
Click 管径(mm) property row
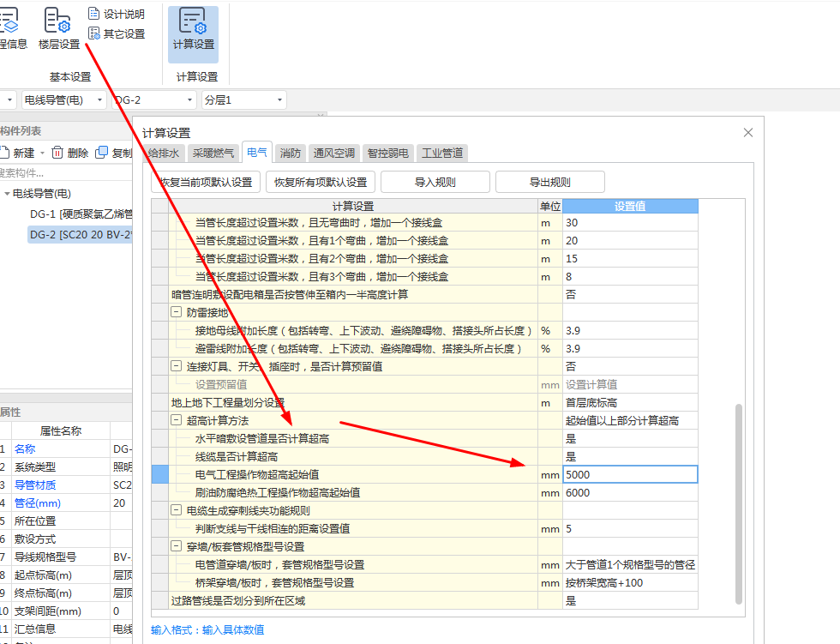[66, 503]
